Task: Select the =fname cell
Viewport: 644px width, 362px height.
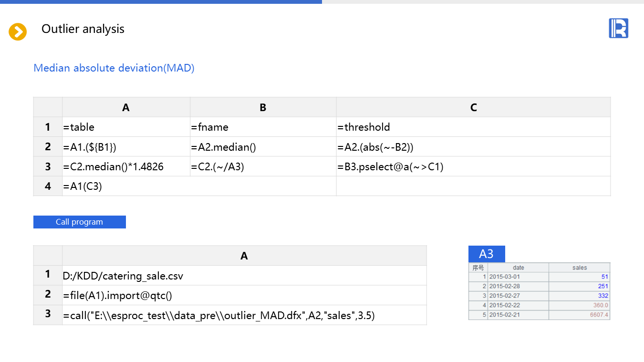Action: 263,127
